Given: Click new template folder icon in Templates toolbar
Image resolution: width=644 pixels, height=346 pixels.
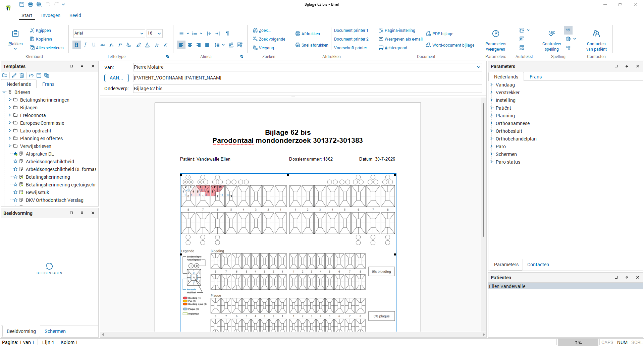Looking at the screenshot, I should pos(5,75).
